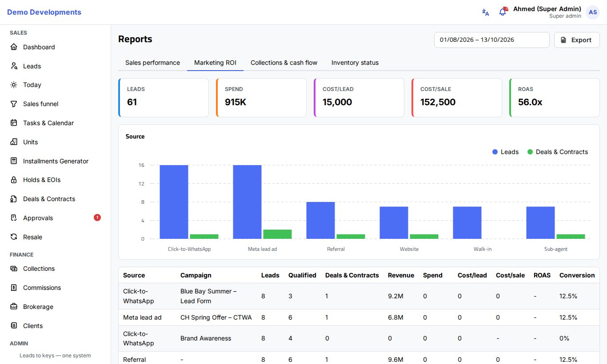Screen dimensions: 607x364
Task: Click the Collections cash icon
Action: pos(14,269)
